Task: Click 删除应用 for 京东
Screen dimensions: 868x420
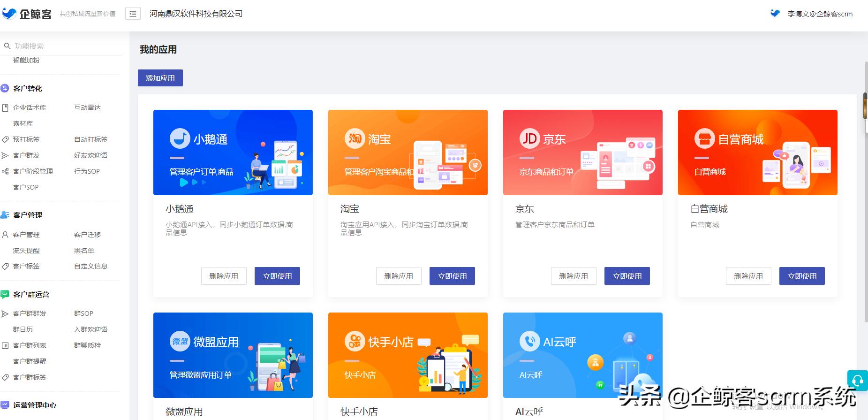Action: point(574,276)
